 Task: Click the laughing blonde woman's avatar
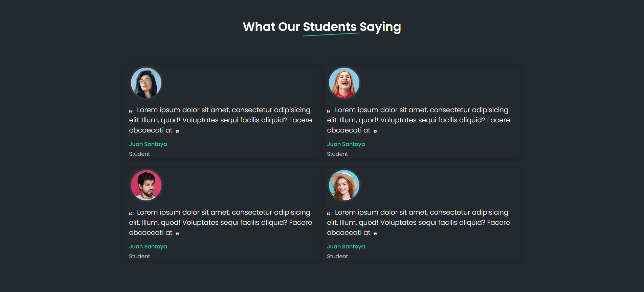coord(344,83)
